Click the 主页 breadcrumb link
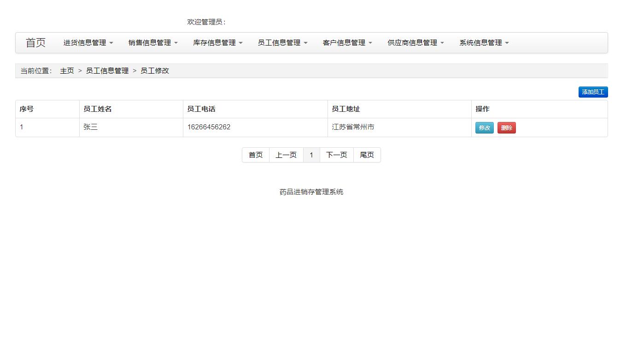 (x=67, y=70)
